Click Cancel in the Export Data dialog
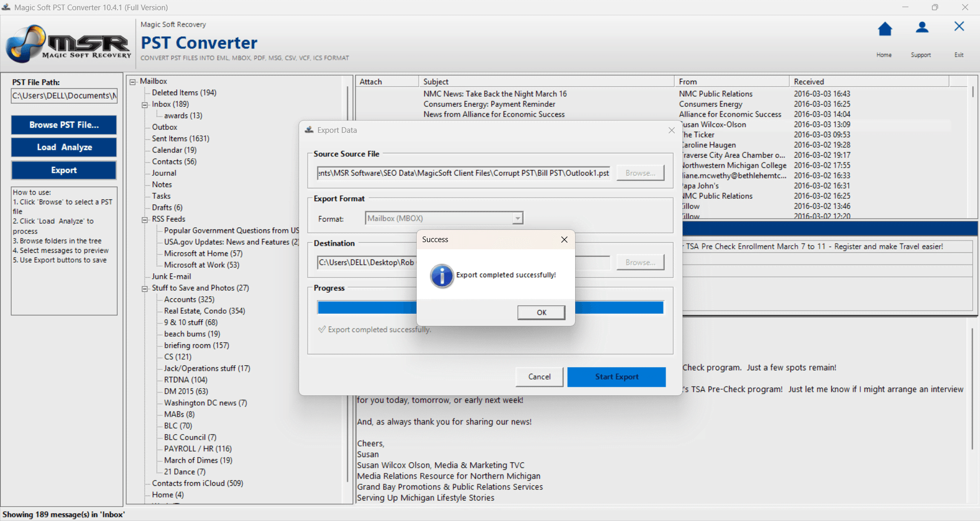This screenshot has width=980, height=521. click(x=539, y=377)
